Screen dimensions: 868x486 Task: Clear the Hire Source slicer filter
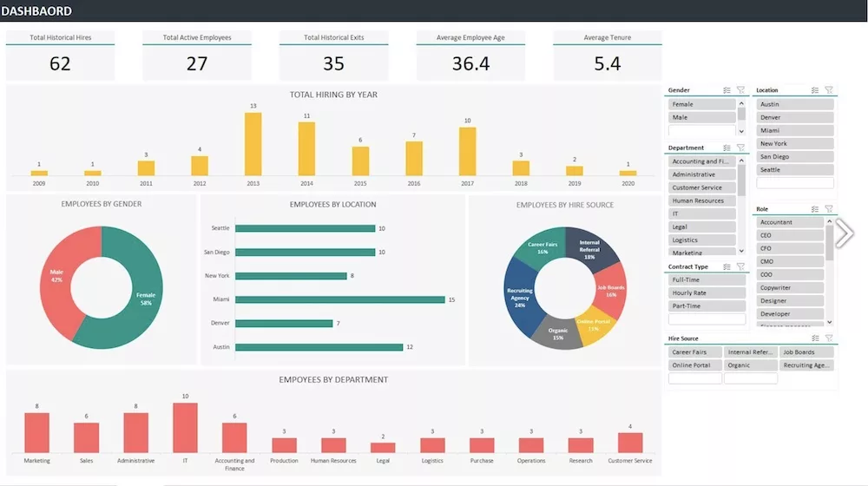[x=829, y=338]
